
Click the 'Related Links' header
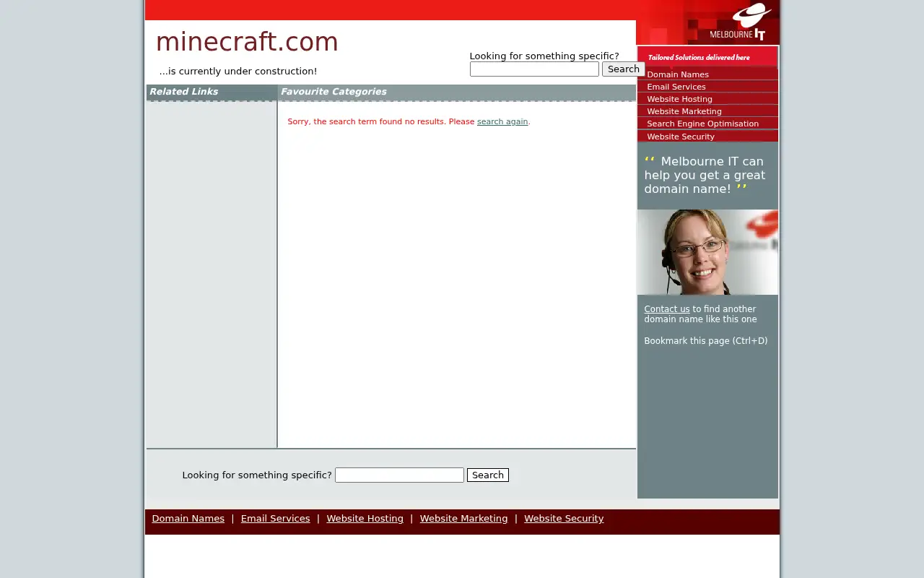(x=183, y=92)
